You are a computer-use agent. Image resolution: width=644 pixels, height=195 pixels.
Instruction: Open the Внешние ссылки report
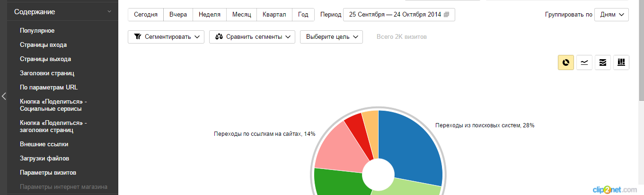point(44,144)
